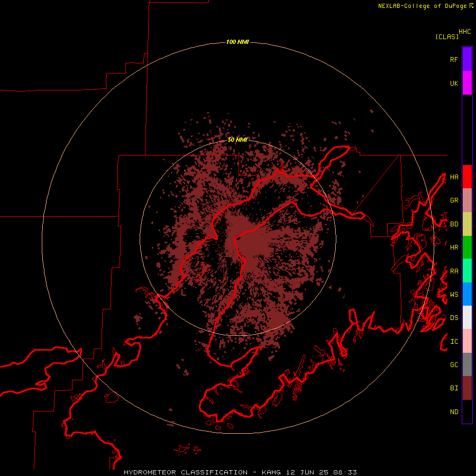476x476 pixels.
Task: Click the "[CLAS]" units label
Action: pyautogui.click(x=446, y=36)
